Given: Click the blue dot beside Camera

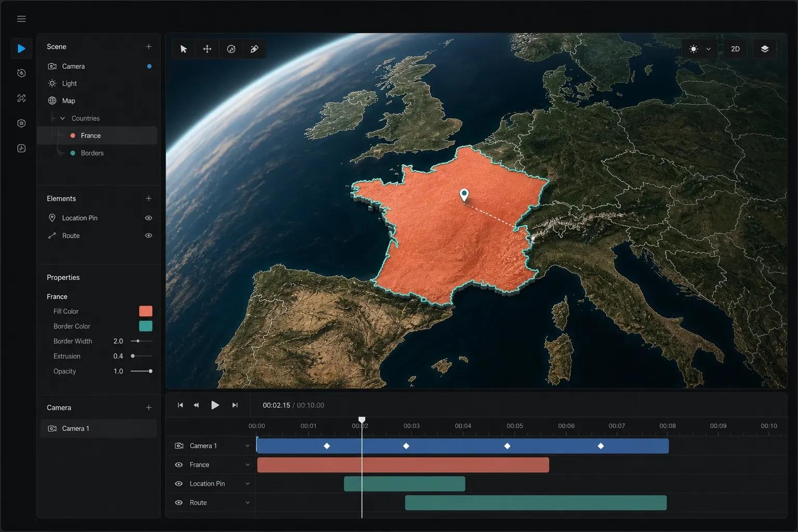Looking at the screenshot, I should pos(149,66).
